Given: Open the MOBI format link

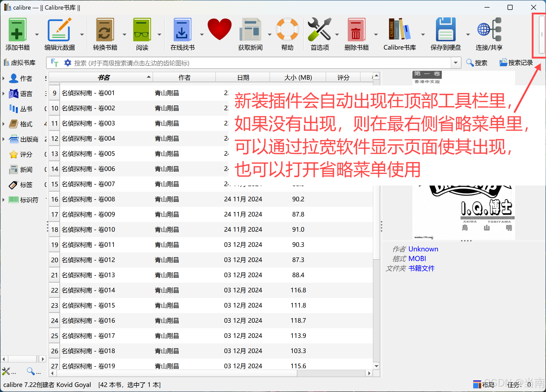Looking at the screenshot, I should pos(417,258).
